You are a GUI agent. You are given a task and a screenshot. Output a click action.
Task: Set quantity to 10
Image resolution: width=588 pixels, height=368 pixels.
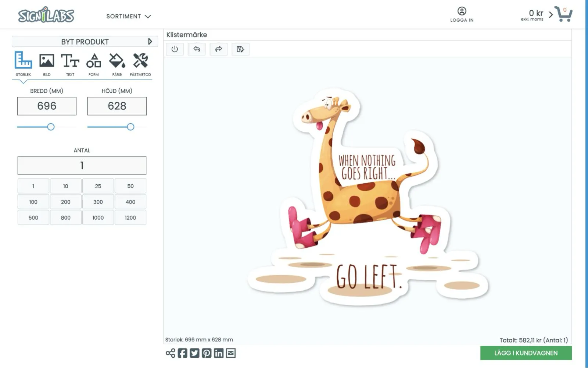(65, 186)
